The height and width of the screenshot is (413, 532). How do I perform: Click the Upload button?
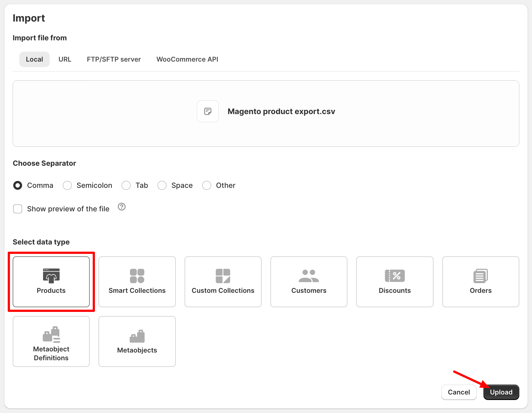[501, 392]
